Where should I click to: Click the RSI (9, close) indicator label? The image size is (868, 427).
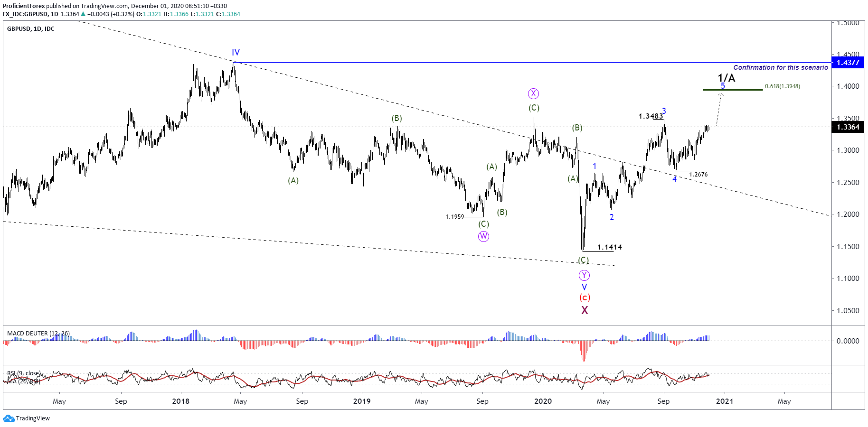click(x=24, y=373)
